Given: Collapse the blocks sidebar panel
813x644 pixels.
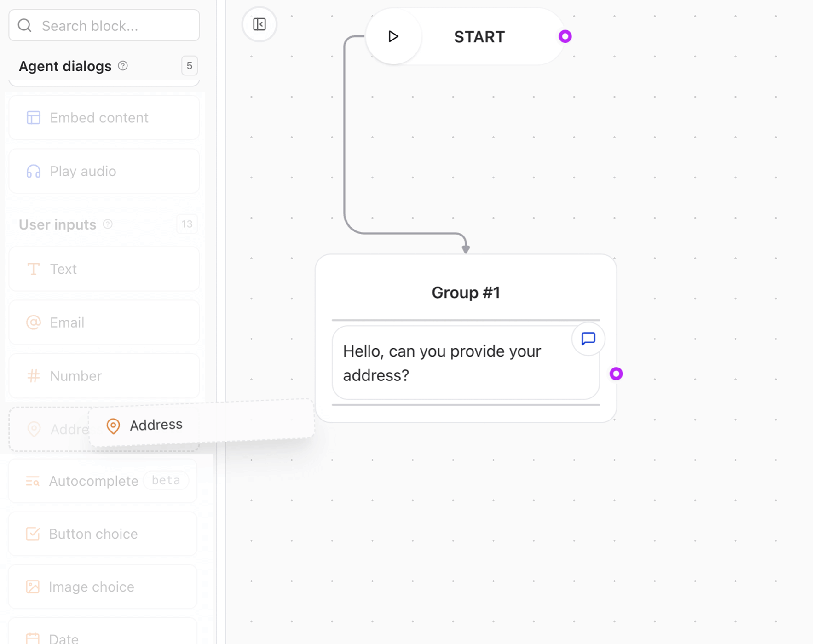Looking at the screenshot, I should (x=259, y=24).
